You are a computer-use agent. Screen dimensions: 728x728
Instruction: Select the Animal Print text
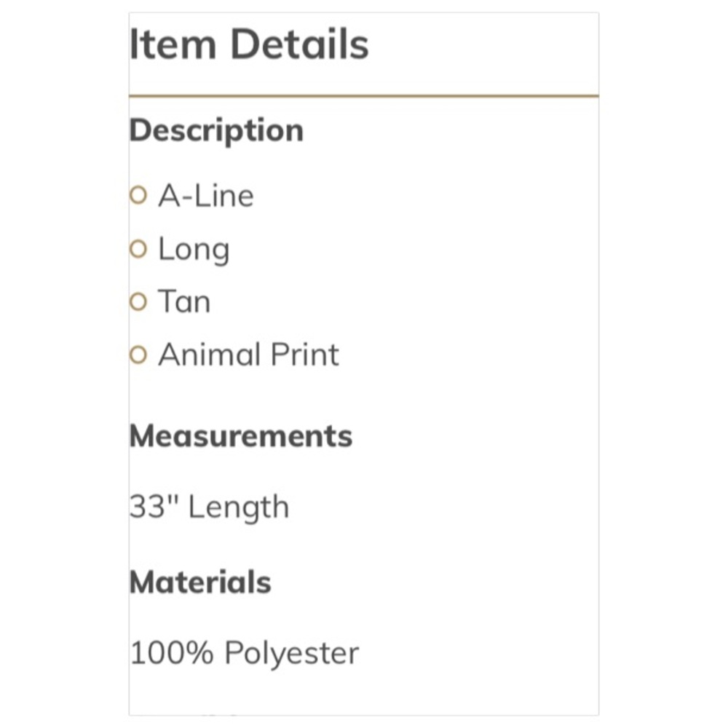click(249, 355)
